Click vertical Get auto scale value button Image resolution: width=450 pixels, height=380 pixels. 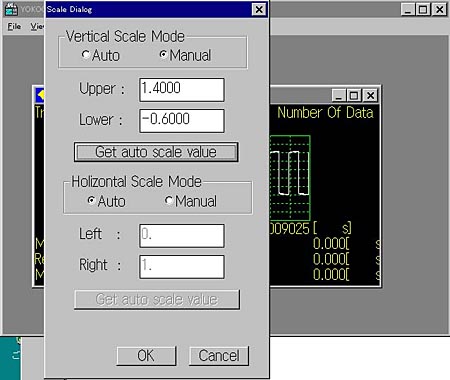click(156, 152)
